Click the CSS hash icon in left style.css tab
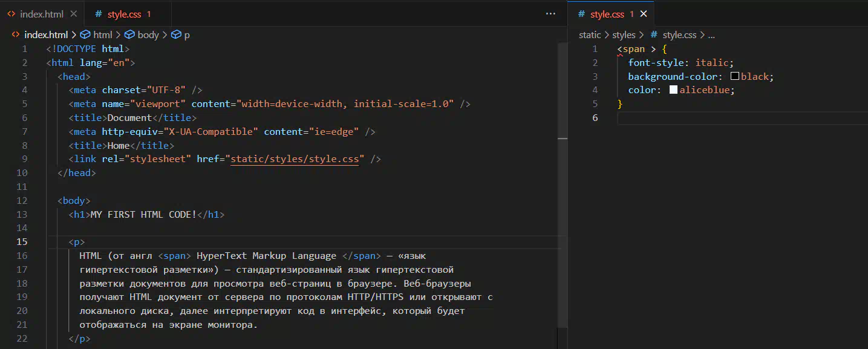The image size is (868, 349). [99, 14]
